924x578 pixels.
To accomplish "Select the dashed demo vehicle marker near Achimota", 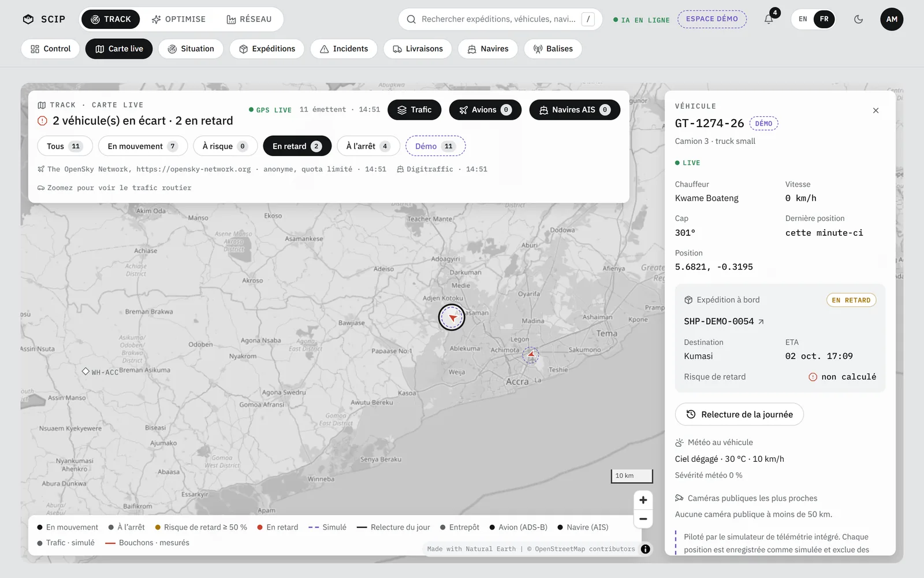I will 531,355.
